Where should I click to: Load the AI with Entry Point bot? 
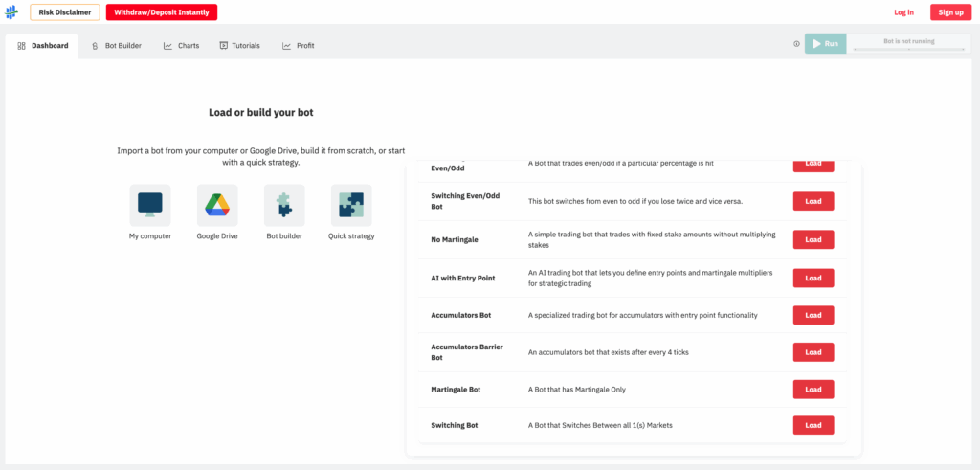[813, 279]
